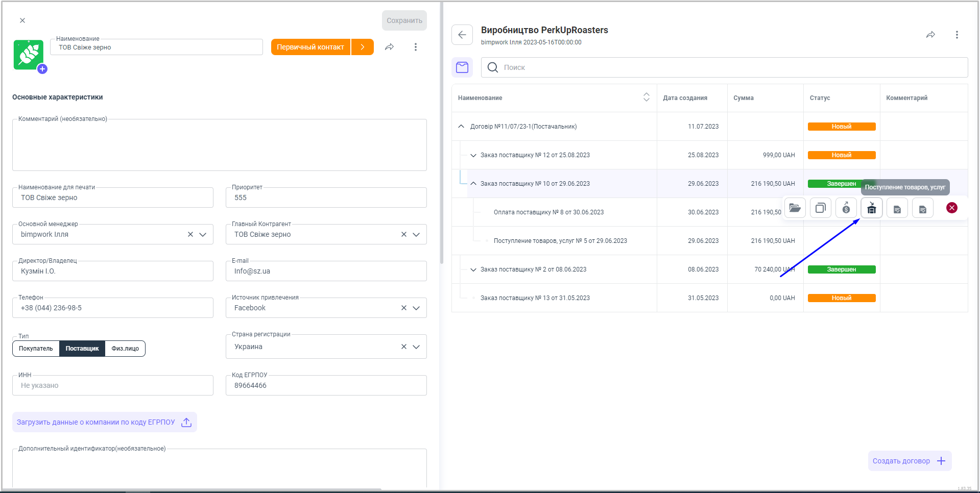980x493 pixels.
Task: Open document with the folder icon
Action: point(795,208)
